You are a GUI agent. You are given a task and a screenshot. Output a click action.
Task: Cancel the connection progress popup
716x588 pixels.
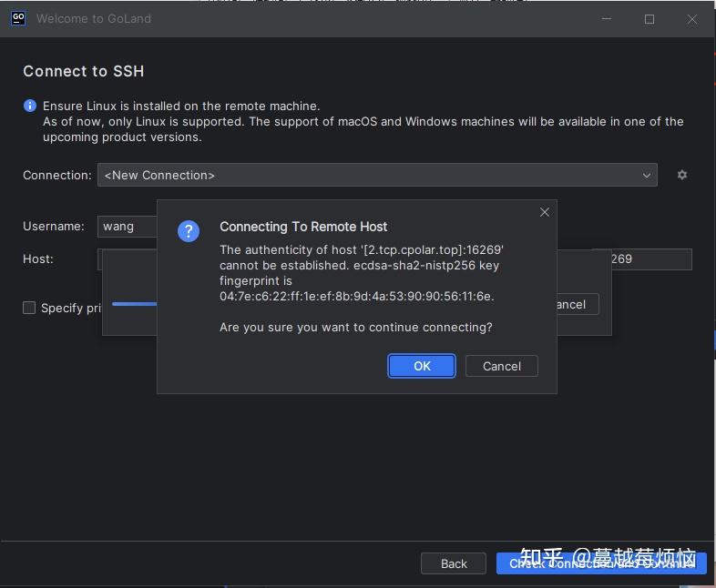tap(576, 304)
